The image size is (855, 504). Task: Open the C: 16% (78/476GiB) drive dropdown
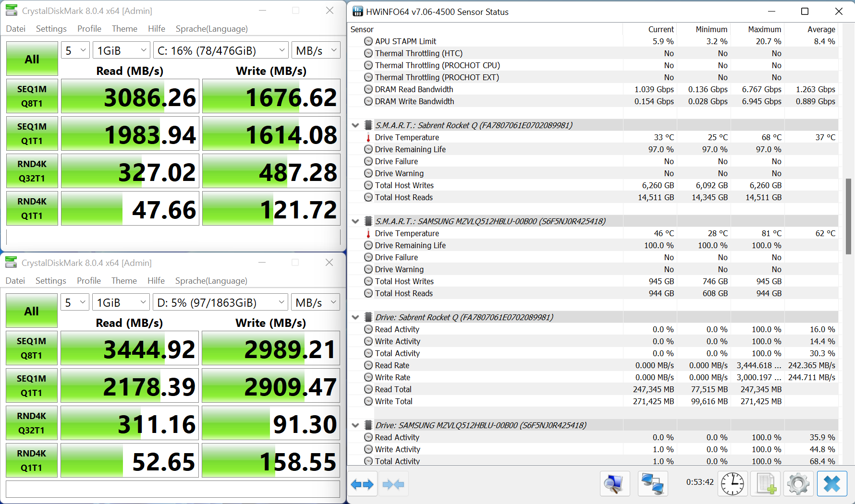221,50
